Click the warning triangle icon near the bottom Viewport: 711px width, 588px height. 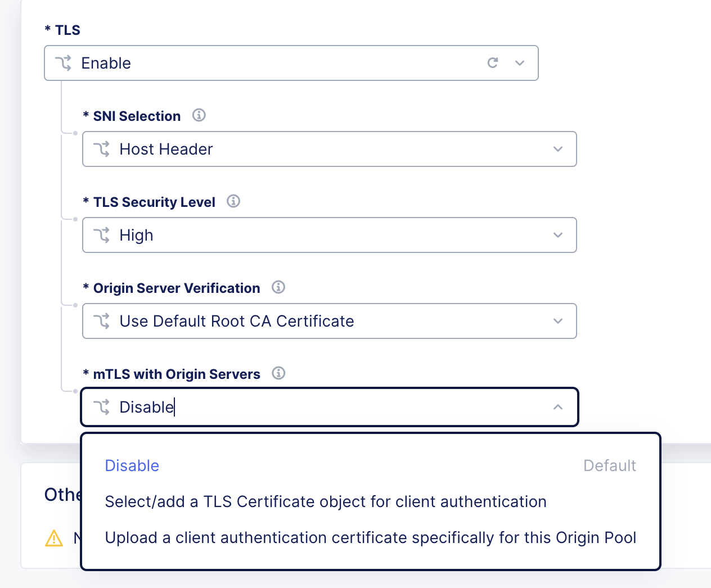[53, 538]
